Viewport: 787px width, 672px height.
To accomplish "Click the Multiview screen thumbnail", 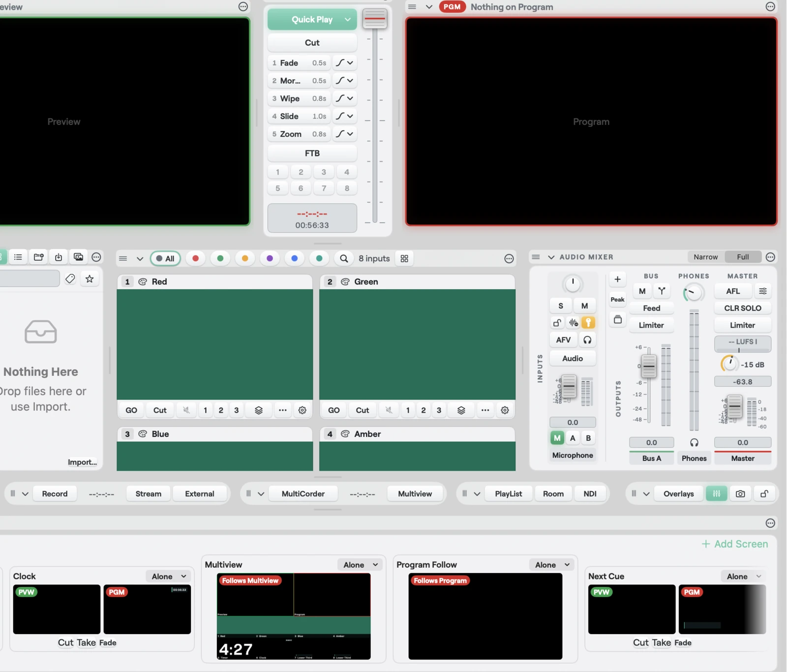I will coord(294,616).
